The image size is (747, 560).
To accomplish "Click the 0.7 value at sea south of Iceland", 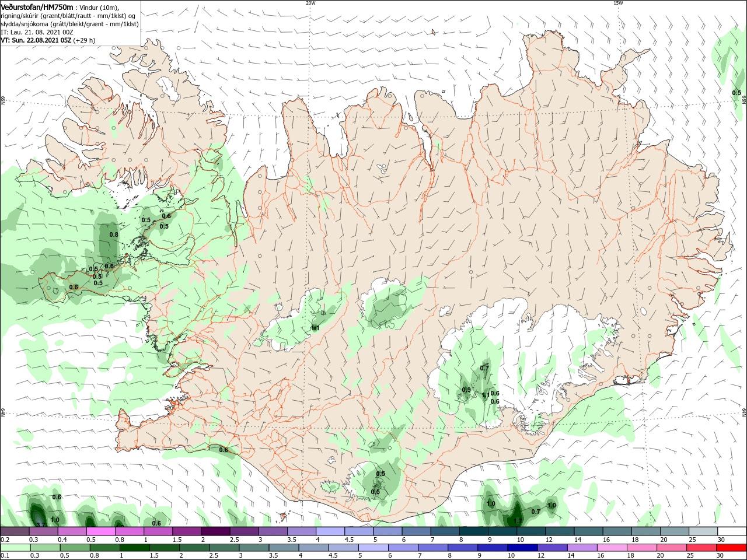I will 536,512.
